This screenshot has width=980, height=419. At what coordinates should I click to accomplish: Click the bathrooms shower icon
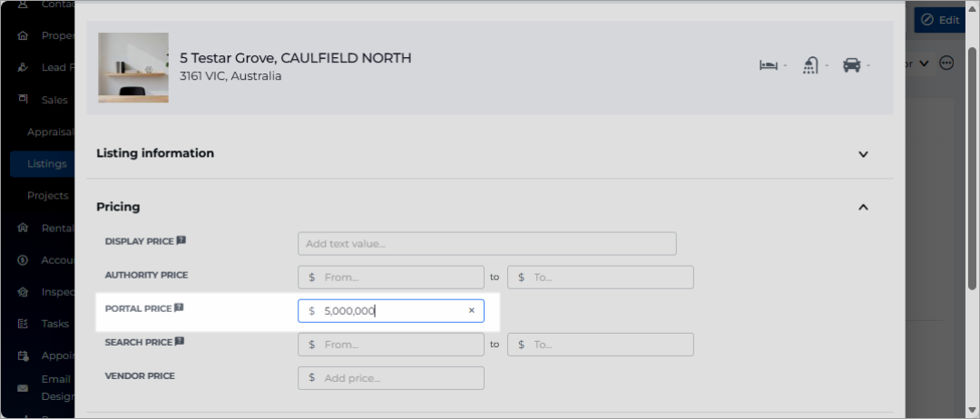810,65
